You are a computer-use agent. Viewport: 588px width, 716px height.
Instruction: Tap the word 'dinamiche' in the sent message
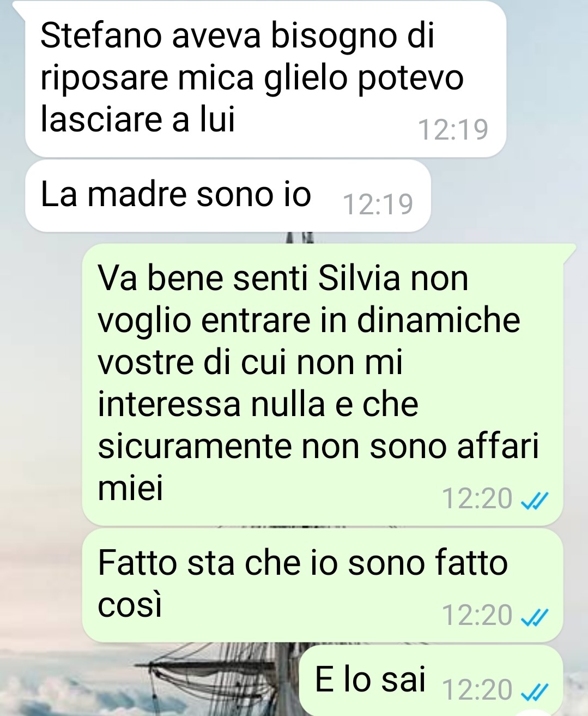point(439,320)
